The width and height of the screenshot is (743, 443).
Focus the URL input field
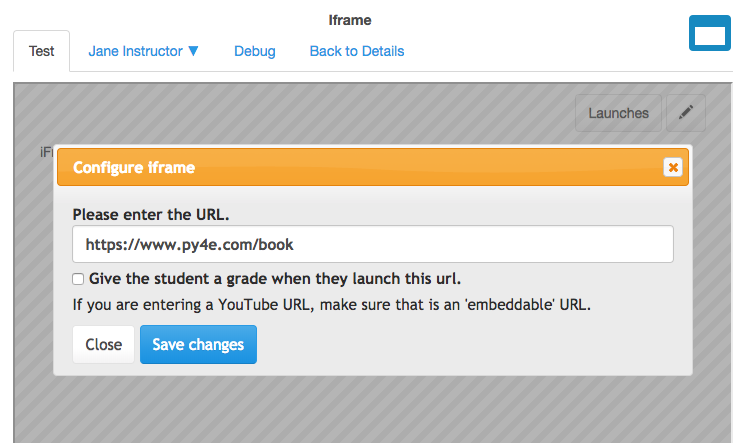click(372, 244)
